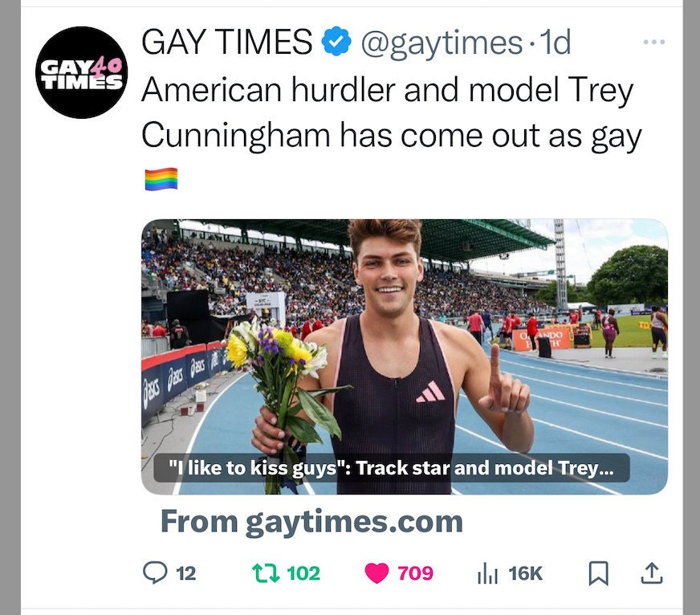Open the three-dot more options menu
The height and width of the screenshot is (615, 700).
tap(654, 42)
